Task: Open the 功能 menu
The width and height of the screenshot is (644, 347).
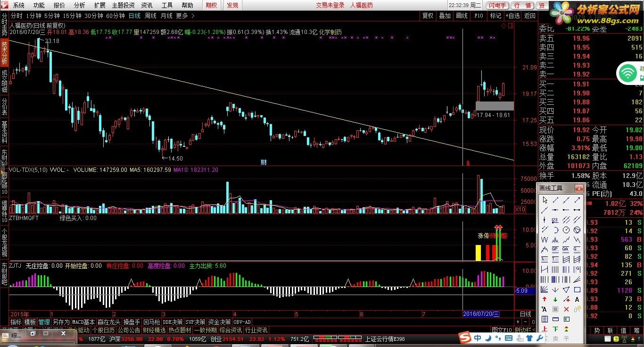Action: (39, 5)
